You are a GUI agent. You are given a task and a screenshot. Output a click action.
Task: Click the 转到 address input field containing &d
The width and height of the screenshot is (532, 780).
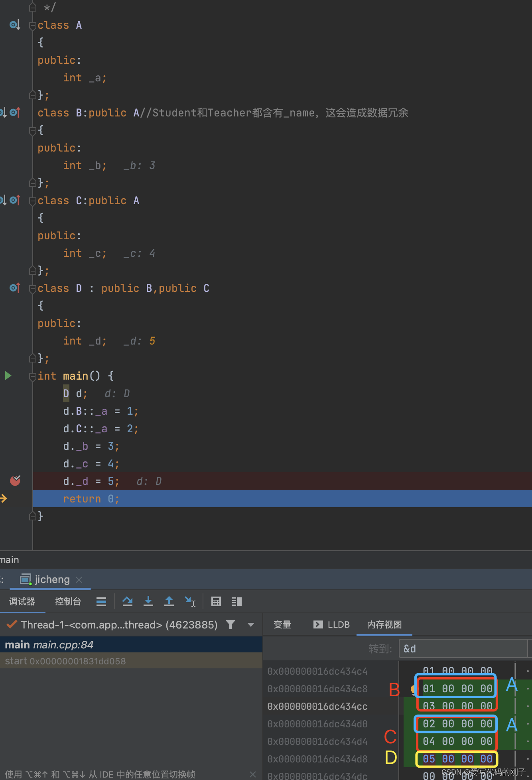tap(463, 648)
